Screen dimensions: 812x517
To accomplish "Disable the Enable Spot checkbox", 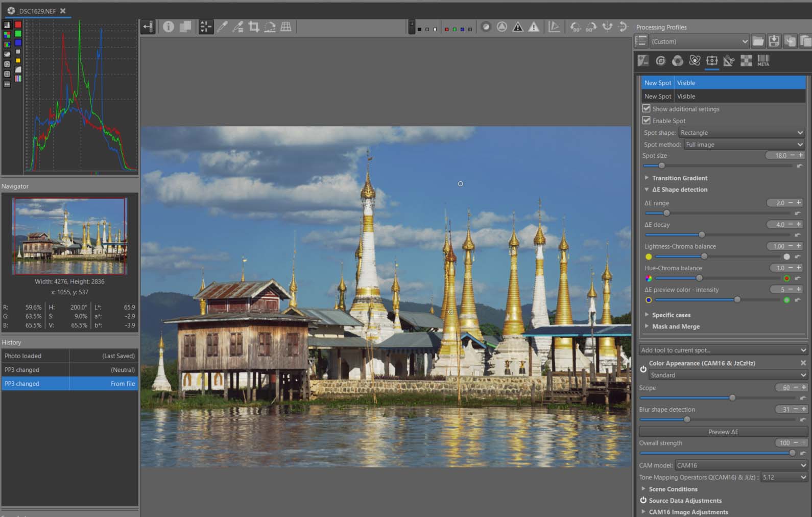I will click(x=647, y=121).
